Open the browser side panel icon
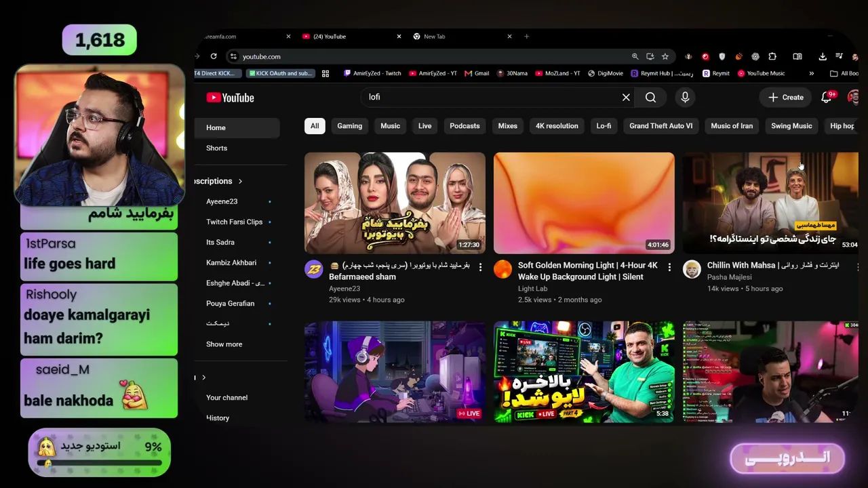This screenshot has height=488, width=868. click(x=797, y=56)
